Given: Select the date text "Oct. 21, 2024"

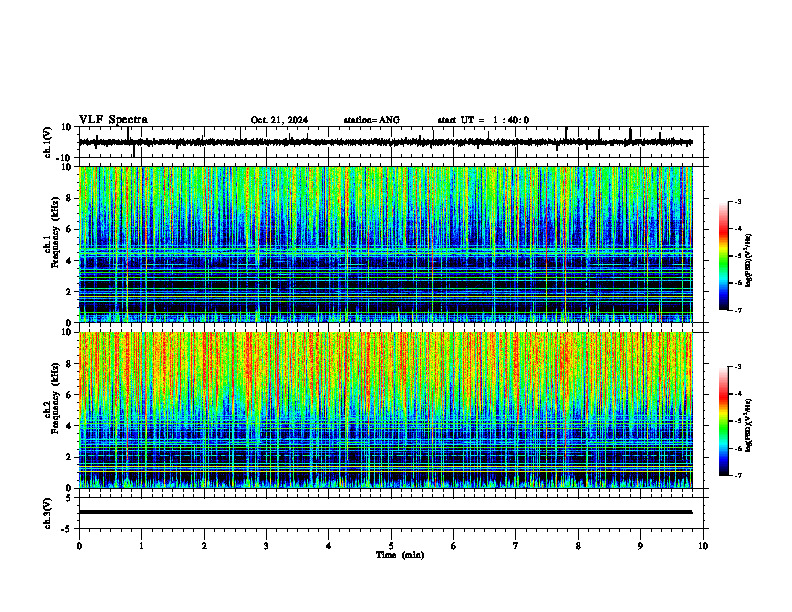Looking at the screenshot, I should 279,120.
